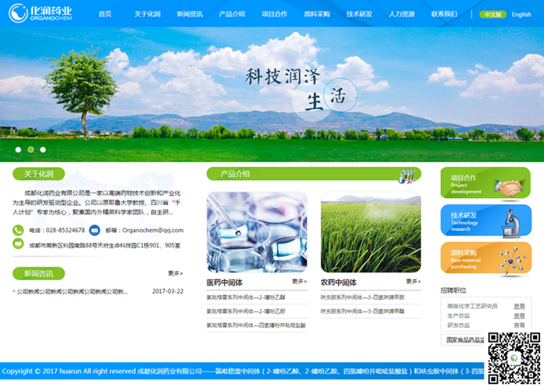The image size is (544, 392).
Task: Click the green address icon
Action: pyautogui.click(x=18, y=244)
